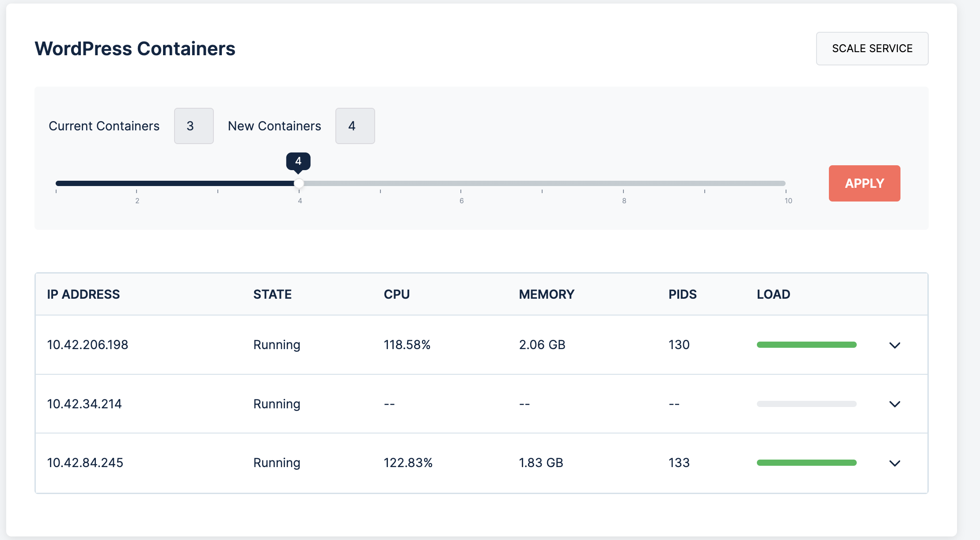Click the MEMORY column header
980x540 pixels.
tap(546, 294)
